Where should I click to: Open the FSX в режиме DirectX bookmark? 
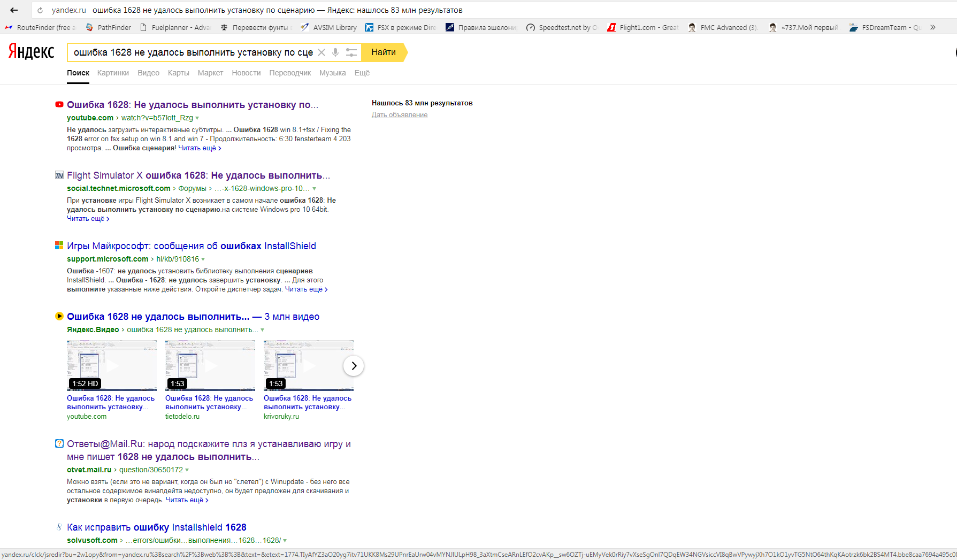[401, 27]
